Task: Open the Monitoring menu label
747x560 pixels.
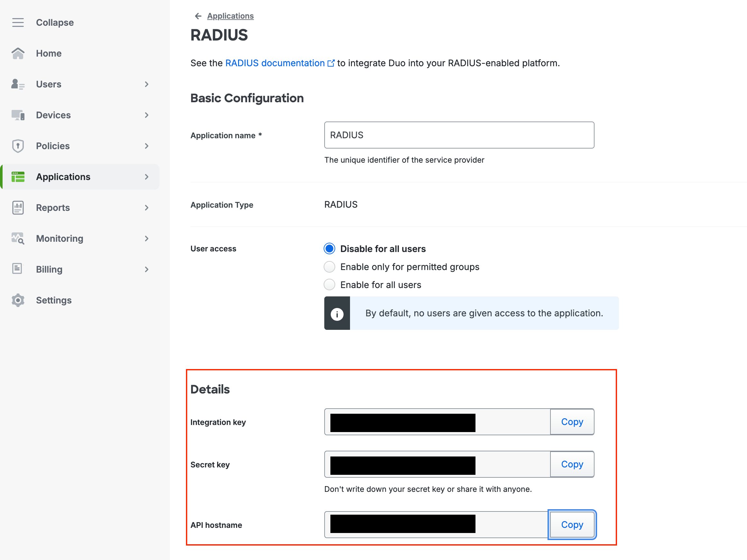Action: 60,238
